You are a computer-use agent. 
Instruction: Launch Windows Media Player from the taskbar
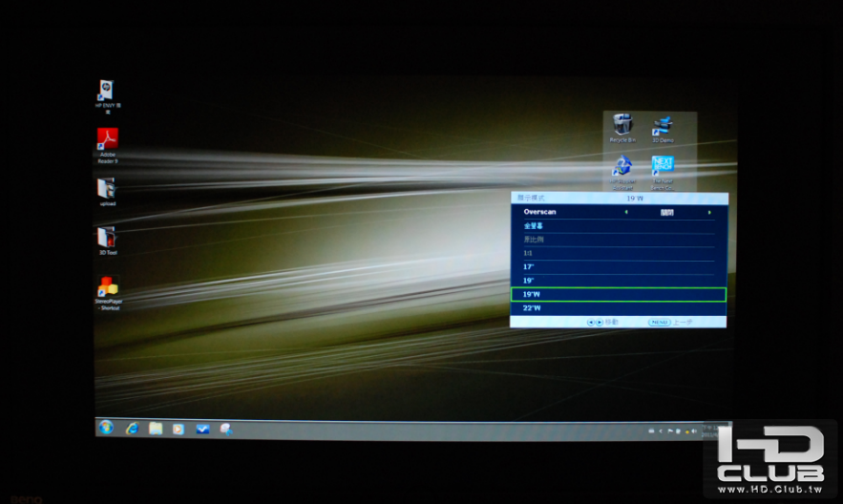[178, 429]
